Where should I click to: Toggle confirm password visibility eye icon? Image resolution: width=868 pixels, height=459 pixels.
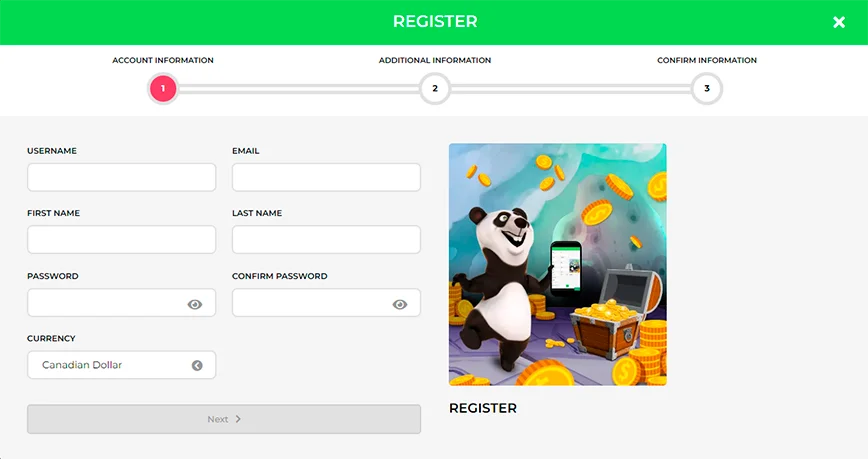pyautogui.click(x=400, y=305)
